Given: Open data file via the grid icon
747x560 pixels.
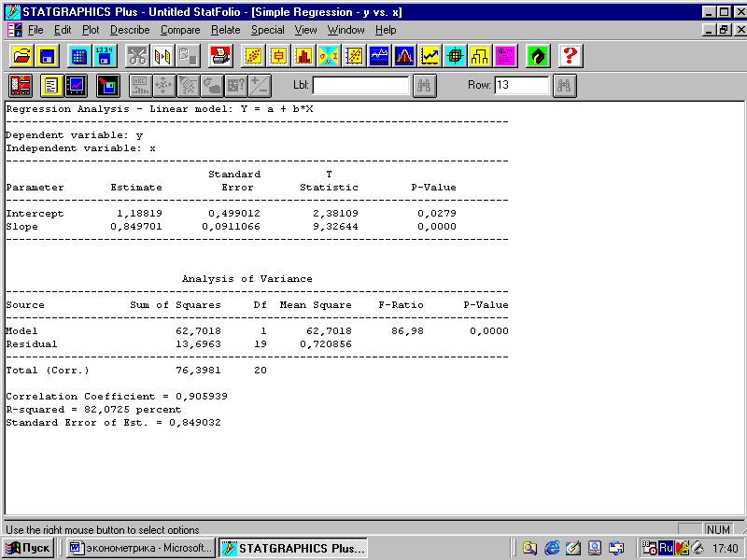Looking at the screenshot, I should point(78,56).
